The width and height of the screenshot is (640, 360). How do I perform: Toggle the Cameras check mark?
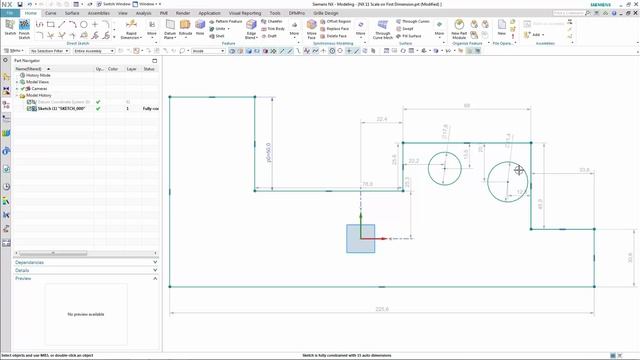pos(23,89)
